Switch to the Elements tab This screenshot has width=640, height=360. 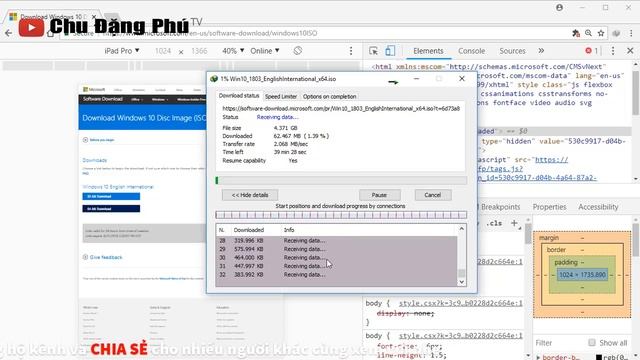428,51
